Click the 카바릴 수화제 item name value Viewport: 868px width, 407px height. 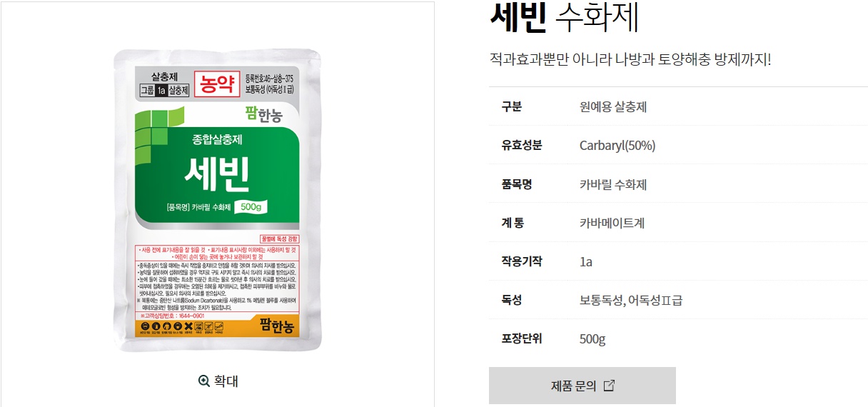tap(613, 184)
